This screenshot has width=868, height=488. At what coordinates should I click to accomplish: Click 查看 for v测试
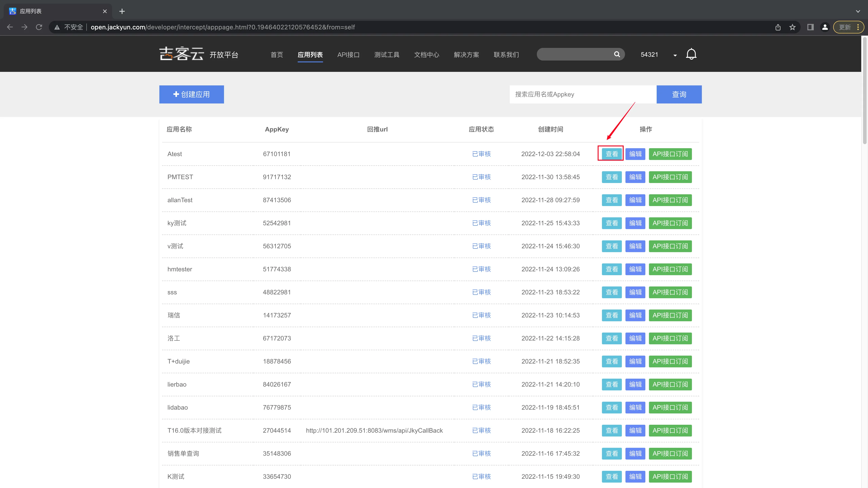[612, 246]
